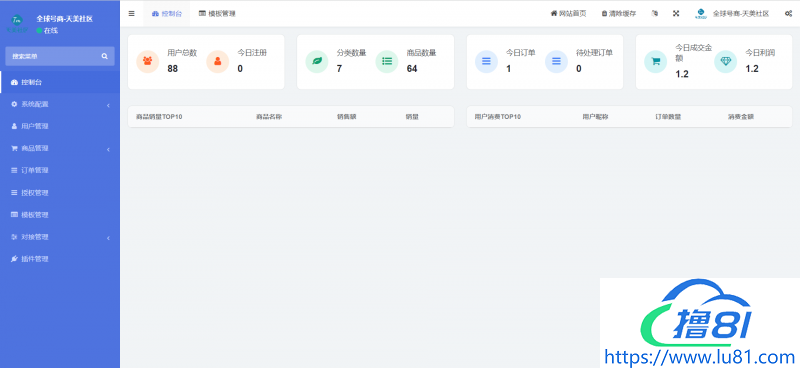Click the 商品数量 value 64
The height and width of the screenshot is (368, 800).
point(412,68)
